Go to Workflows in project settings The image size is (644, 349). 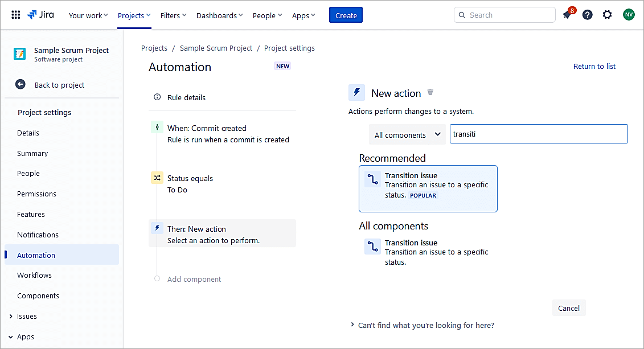click(34, 275)
